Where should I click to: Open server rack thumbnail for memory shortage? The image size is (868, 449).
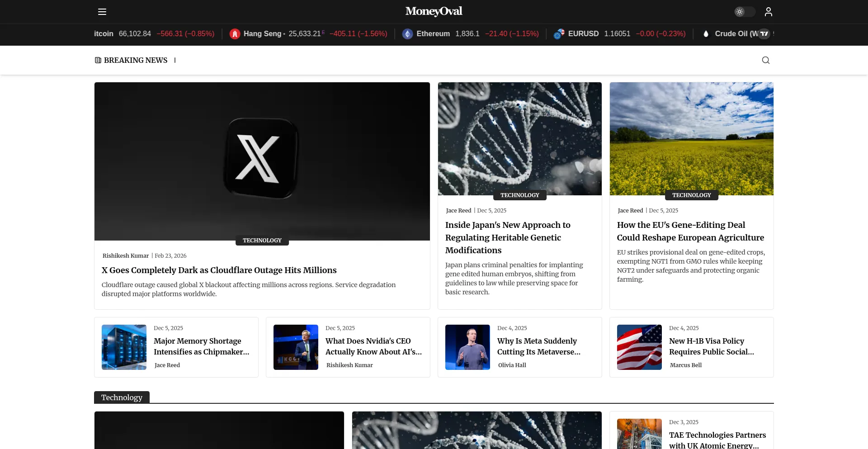[124, 347]
